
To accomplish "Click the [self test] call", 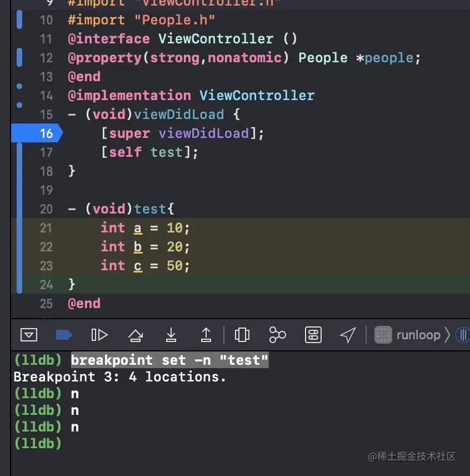I will coord(149,152).
